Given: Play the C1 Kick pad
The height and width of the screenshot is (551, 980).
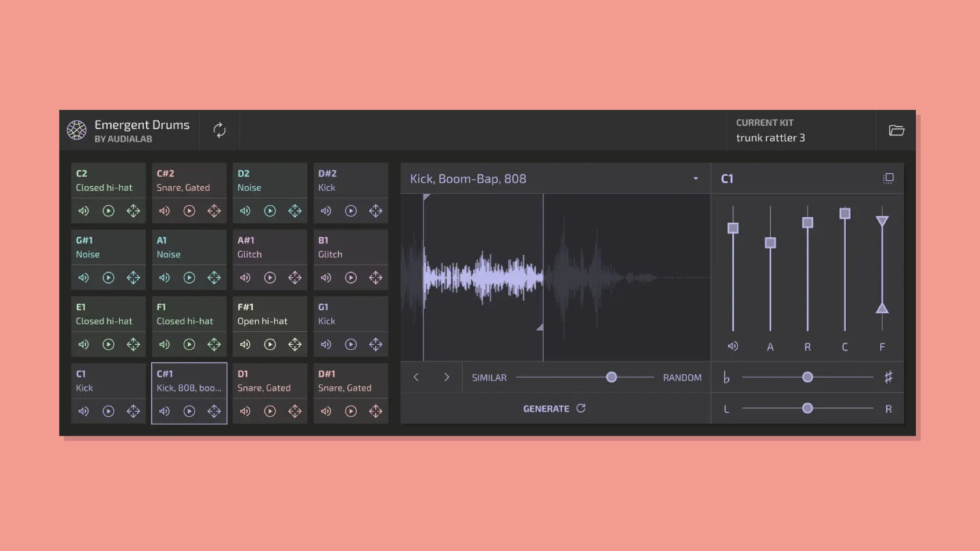Looking at the screenshot, I should coord(108,411).
